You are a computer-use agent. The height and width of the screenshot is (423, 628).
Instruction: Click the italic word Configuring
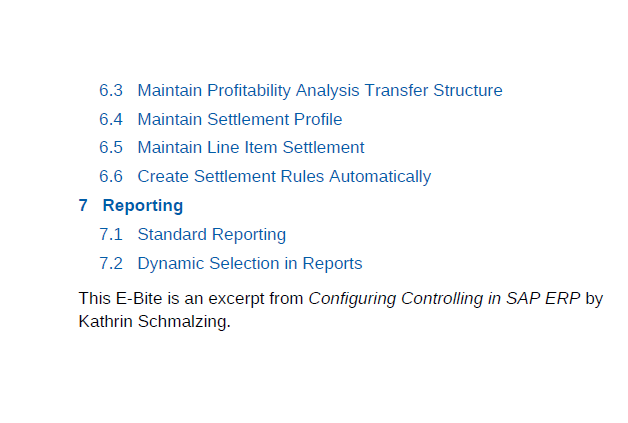click(x=352, y=299)
